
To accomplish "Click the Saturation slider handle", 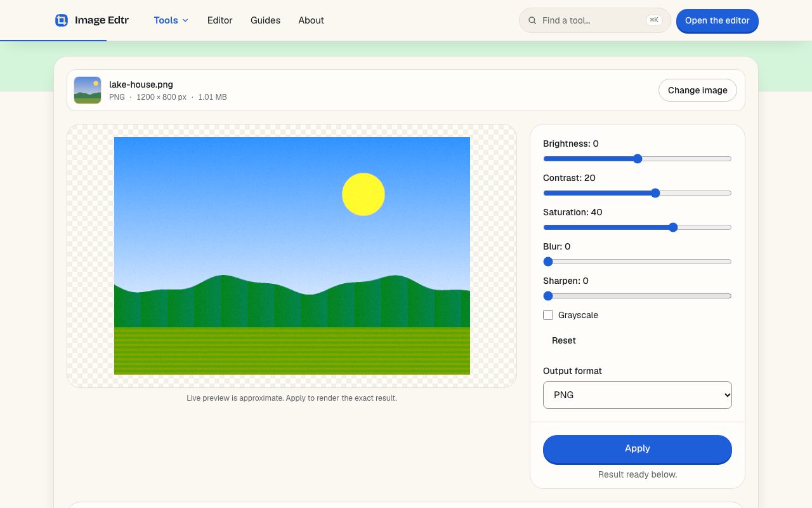I will pyautogui.click(x=673, y=227).
